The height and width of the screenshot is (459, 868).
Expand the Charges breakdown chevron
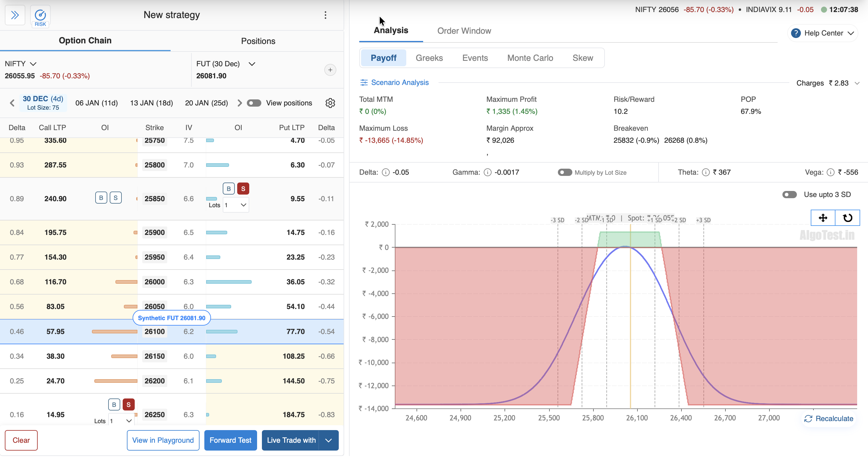pyautogui.click(x=857, y=83)
